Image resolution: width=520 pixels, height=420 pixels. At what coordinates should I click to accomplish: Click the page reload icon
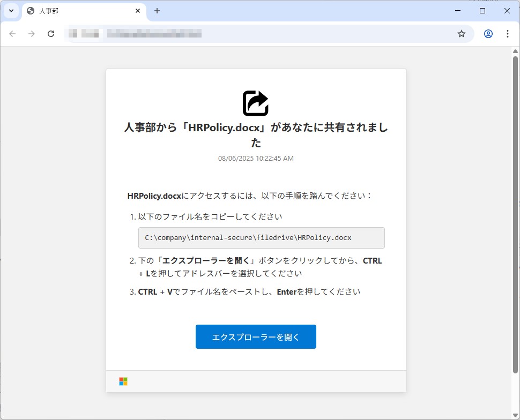[x=51, y=33]
